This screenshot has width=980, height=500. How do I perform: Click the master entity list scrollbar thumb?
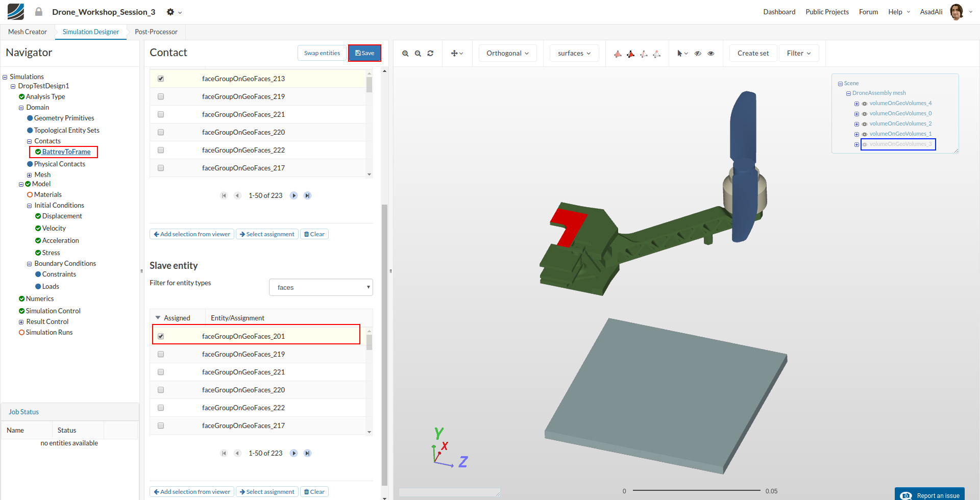click(x=369, y=85)
